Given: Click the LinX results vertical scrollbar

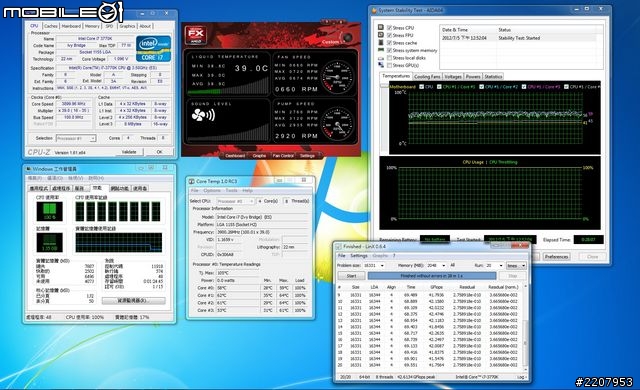Looking at the screenshot, I should click(526, 328).
